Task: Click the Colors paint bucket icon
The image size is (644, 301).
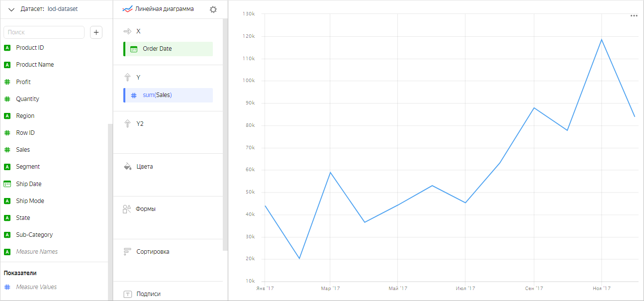Action: pos(127,166)
